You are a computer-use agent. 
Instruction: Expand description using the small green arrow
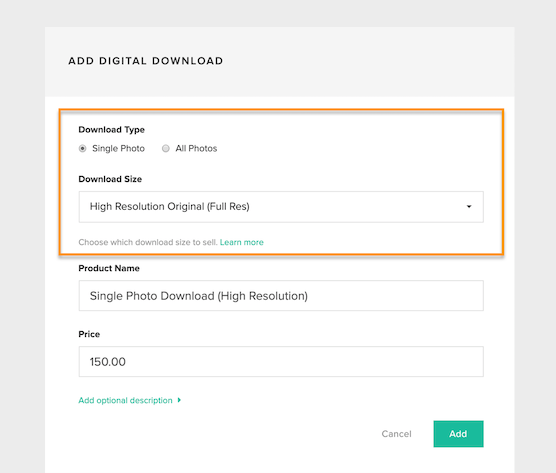(x=179, y=400)
